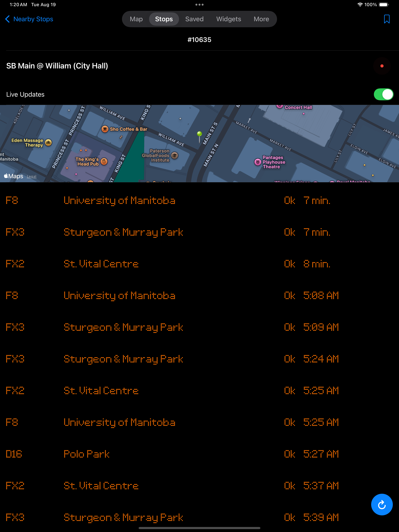This screenshot has width=399, height=532.
Task: Tap the green stop pin on the map
Action: 199,137
